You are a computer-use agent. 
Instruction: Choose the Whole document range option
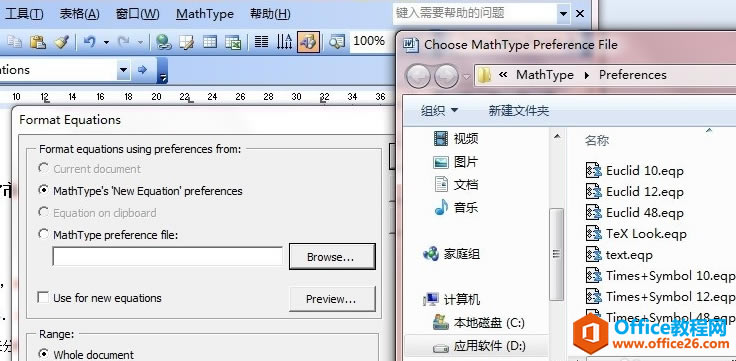point(43,353)
